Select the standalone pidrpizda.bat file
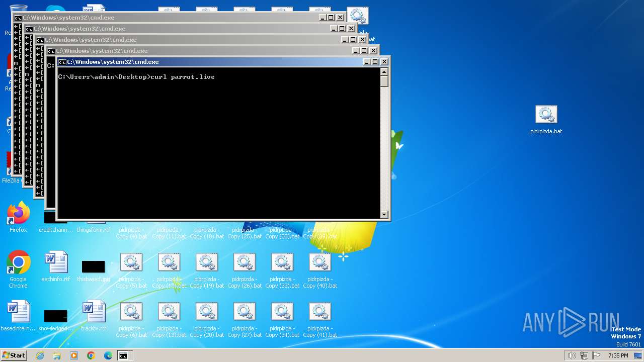644x362 pixels. (x=546, y=120)
